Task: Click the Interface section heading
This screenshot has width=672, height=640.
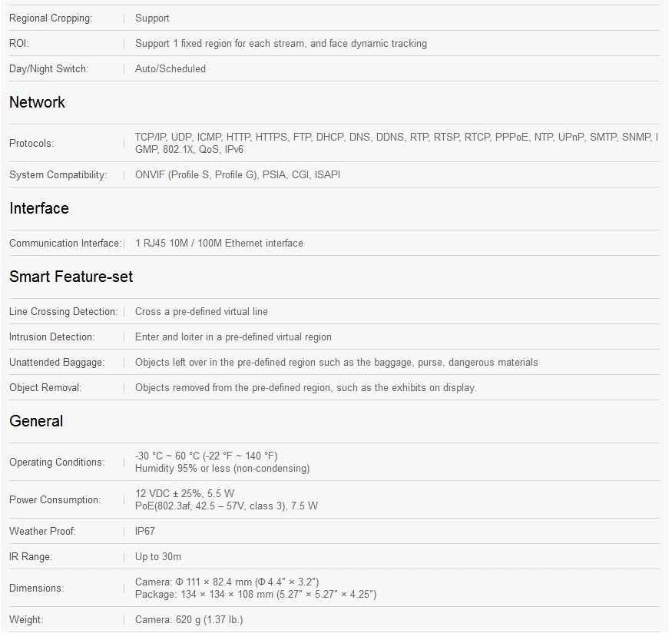Action: [x=39, y=208]
